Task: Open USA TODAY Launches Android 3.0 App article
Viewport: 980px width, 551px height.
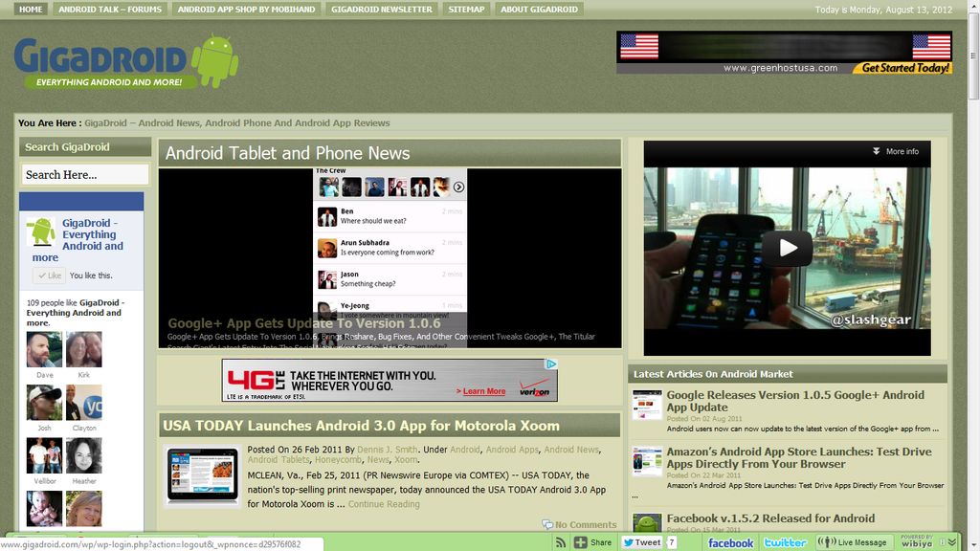Action: [361, 426]
